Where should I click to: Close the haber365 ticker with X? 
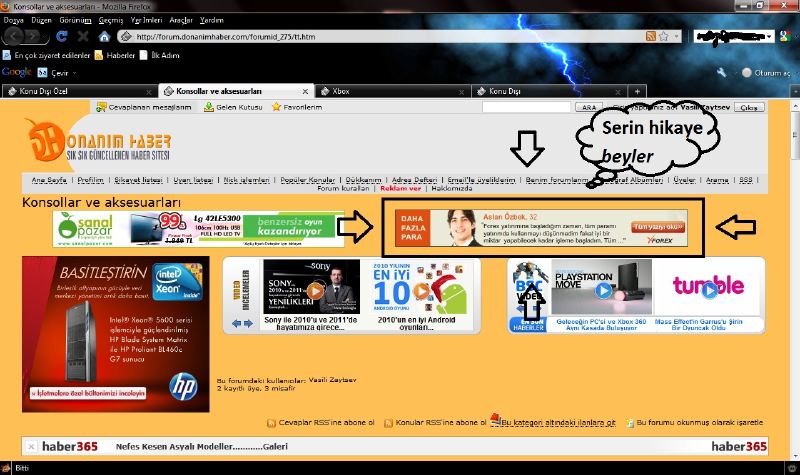pos(31,446)
